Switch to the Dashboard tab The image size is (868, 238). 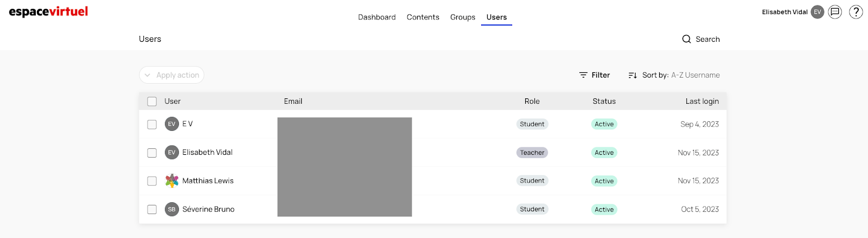tap(376, 17)
